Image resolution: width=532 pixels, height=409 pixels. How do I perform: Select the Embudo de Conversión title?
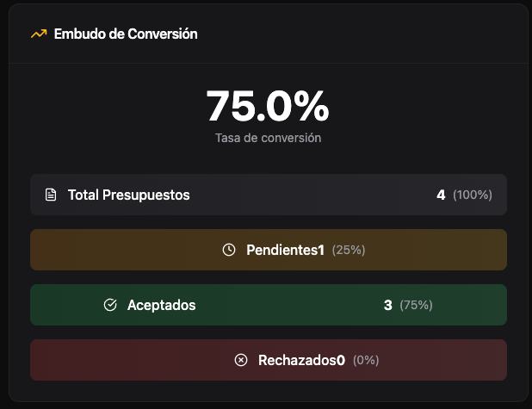pos(126,34)
